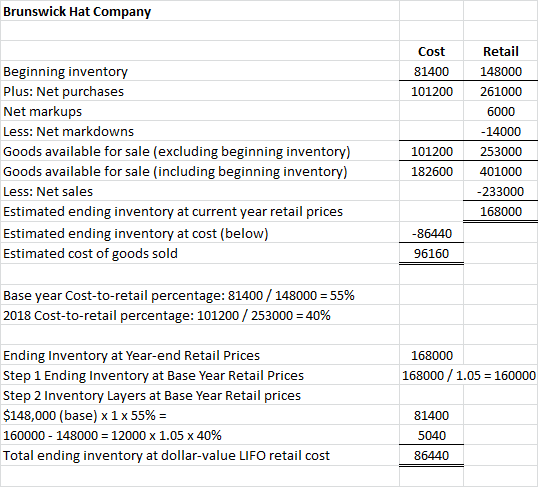Select the layer value 5040
This screenshot has height=487, width=538.
pyautogui.click(x=432, y=436)
